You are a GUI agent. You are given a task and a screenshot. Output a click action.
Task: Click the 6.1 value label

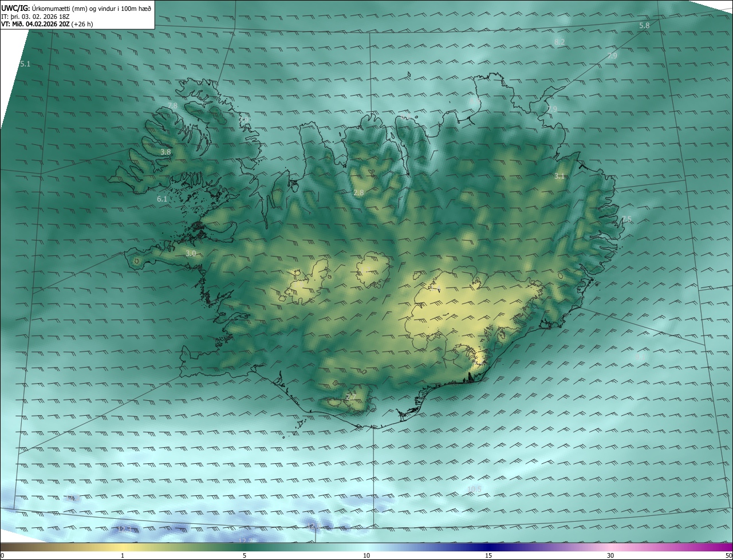[x=162, y=199]
